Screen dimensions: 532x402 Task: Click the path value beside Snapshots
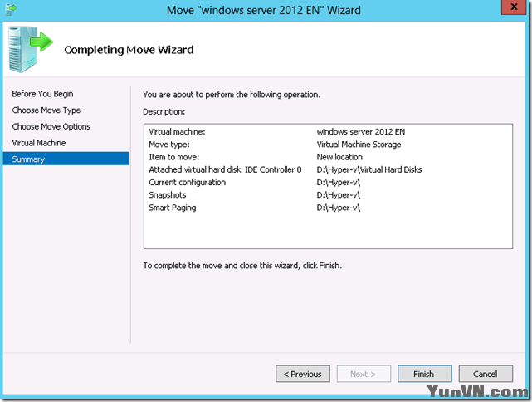(x=339, y=195)
